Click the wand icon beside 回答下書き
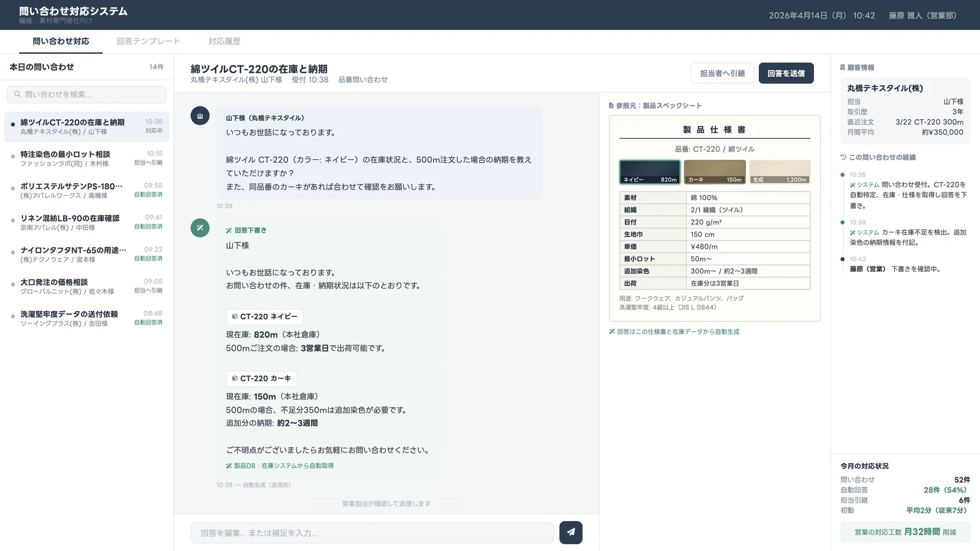 coord(229,230)
